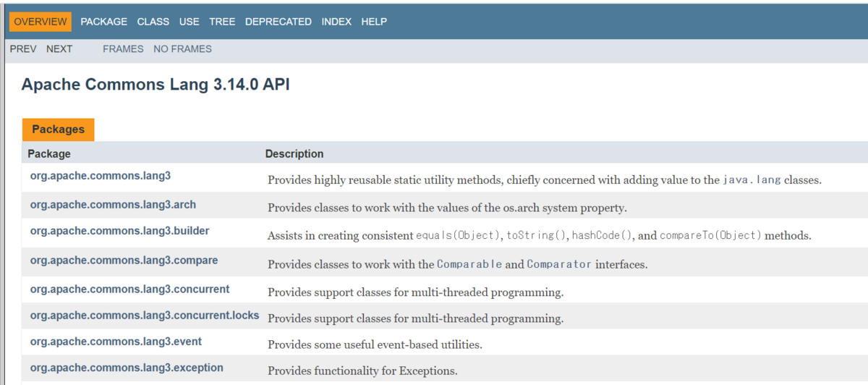
Task: Go to the USE page
Action: click(x=190, y=22)
